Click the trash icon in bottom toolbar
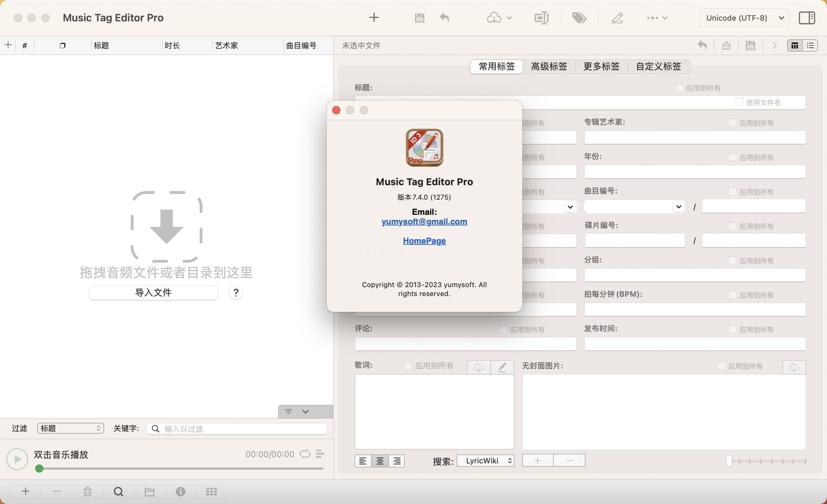The width and height of the screenshot is (827, 504). 87,492
